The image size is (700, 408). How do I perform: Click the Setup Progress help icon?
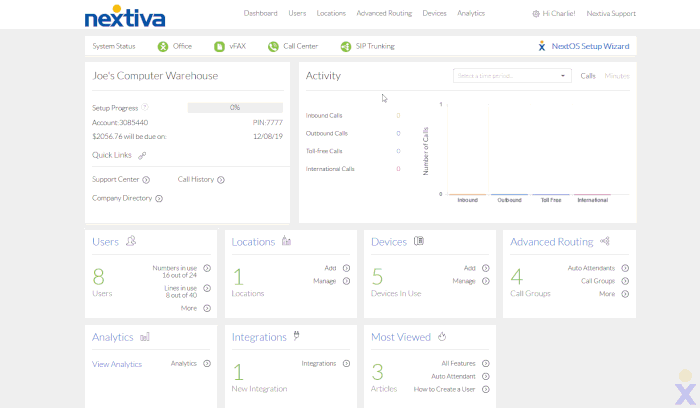point(145,107)
